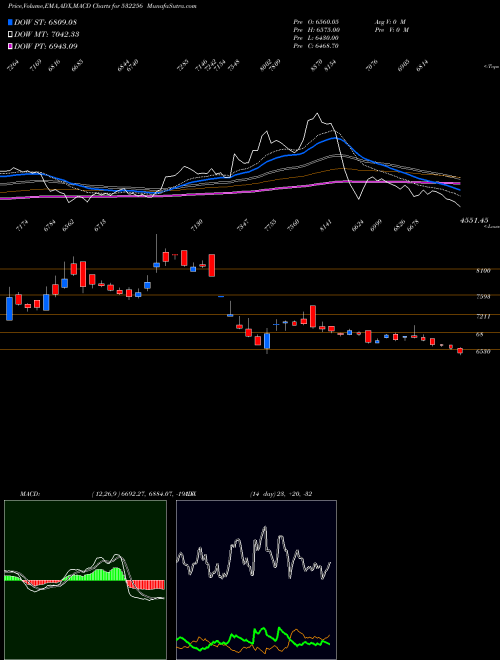Image resolution: width=500 pixels, height=660 pixels.
Task: Click the 'Pre H: 6575.00' high value
Action: click(317, 29)
